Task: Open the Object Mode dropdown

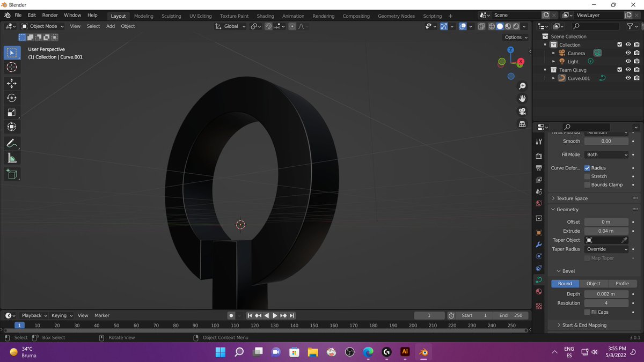Action: coord(42,26)
